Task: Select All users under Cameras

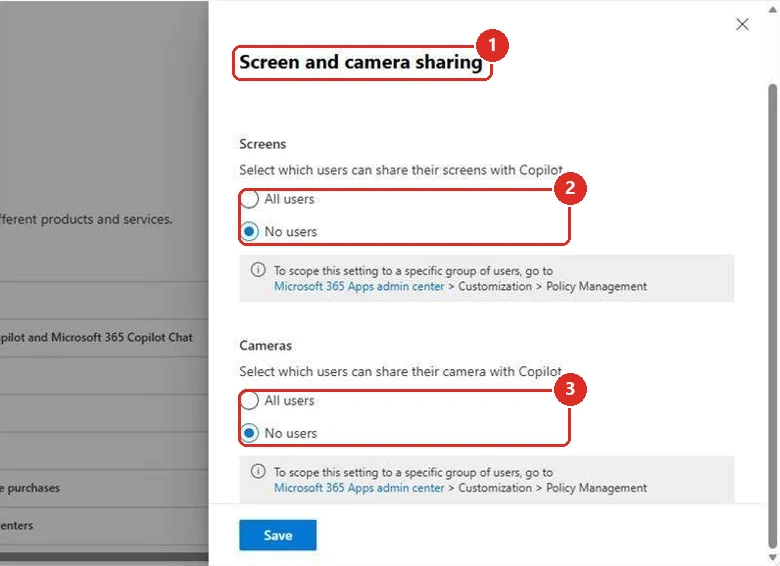Action: (249, 400)
